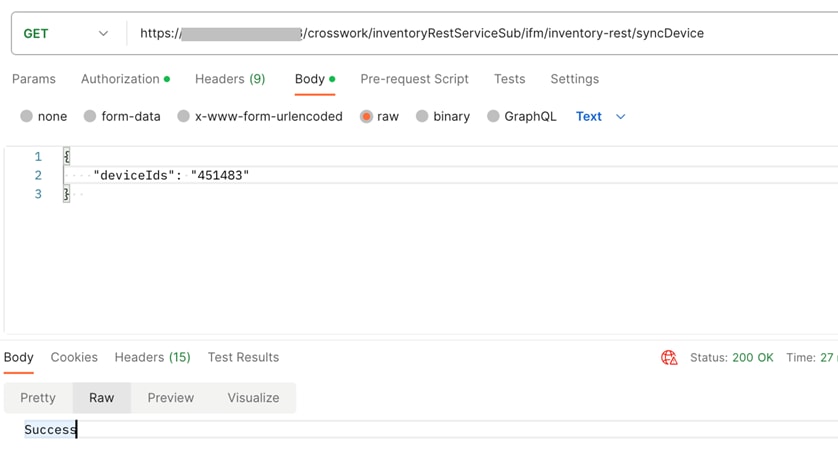
Task: Go to the Pre-request Script tab
Action: point(414,79)
